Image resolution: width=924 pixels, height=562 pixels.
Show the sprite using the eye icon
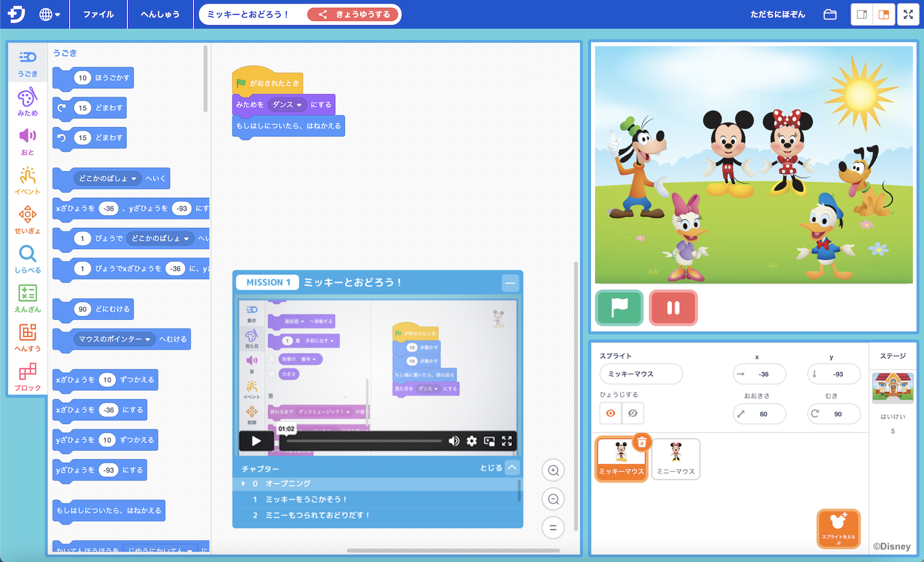tap(610, 413)
